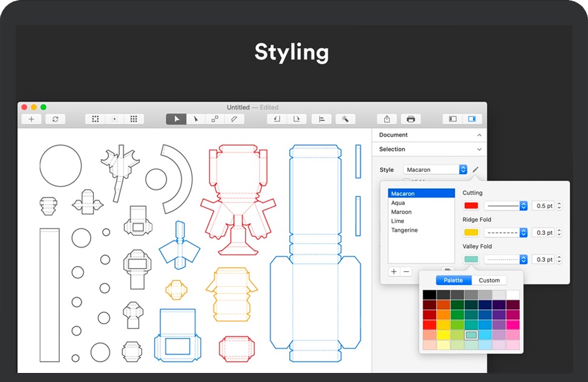Switch to the Custom color tab

(489, 280)
